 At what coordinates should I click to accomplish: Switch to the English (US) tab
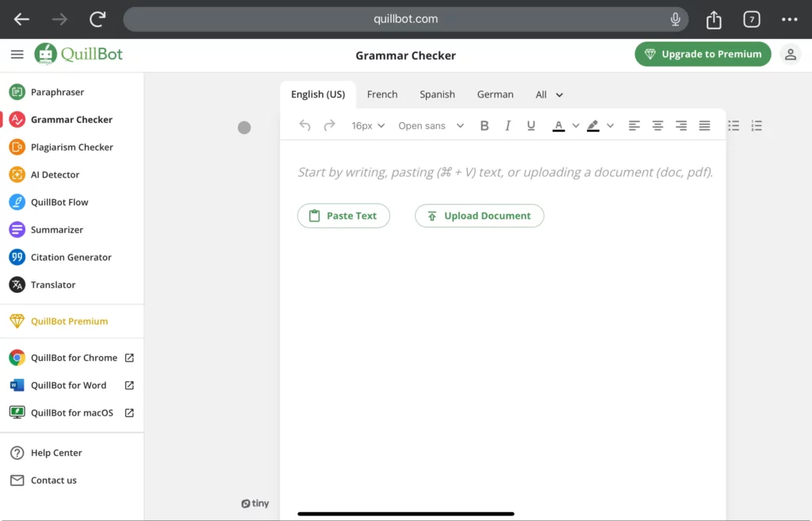click(x=318, y=94)
